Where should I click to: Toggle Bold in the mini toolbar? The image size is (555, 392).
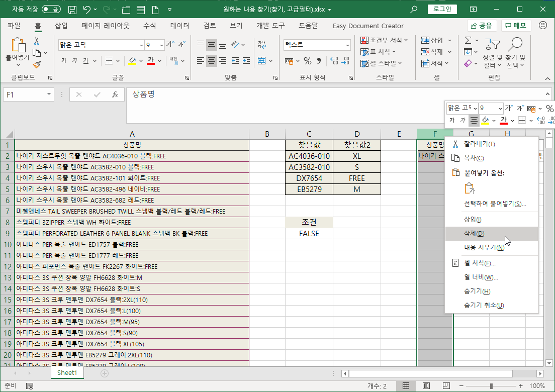pyautogui.click(x=452, y=120)
